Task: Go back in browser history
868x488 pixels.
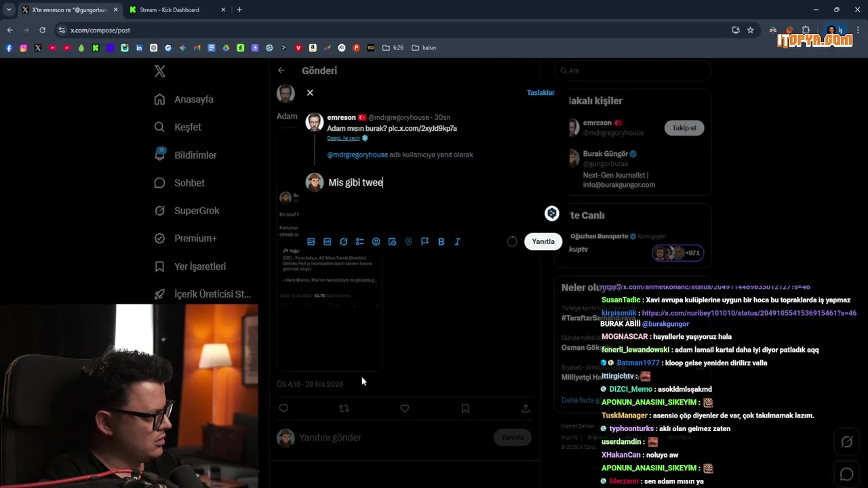Action: point(9,30)
